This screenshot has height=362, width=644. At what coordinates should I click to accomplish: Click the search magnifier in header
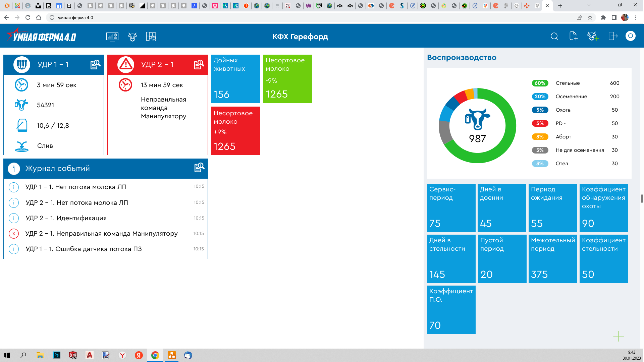pos(554,36)
